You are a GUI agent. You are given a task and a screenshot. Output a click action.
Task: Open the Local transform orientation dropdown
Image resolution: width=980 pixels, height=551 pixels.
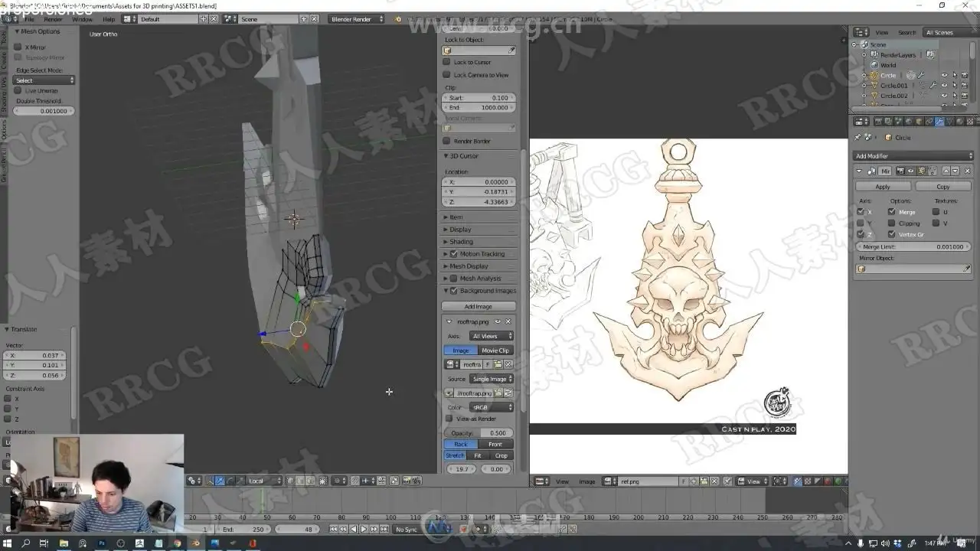(264, 481)
